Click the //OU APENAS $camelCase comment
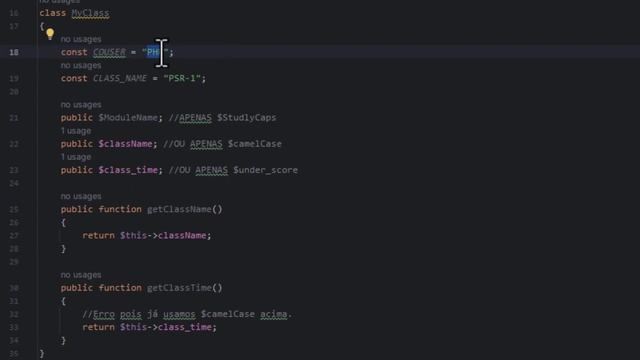640x360 pixels. (x=222, y=144)
